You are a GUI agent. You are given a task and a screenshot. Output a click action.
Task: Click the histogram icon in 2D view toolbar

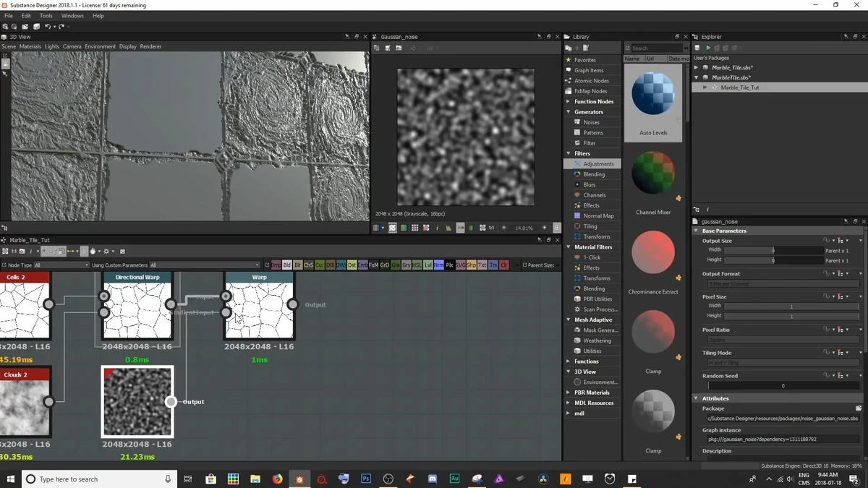[448, 228]
